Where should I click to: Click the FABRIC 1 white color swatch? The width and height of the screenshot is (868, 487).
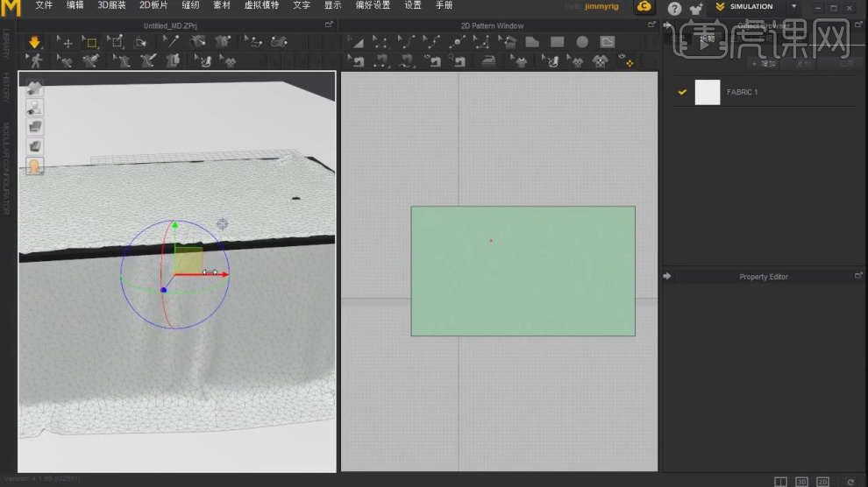click(x=708, y=92)
